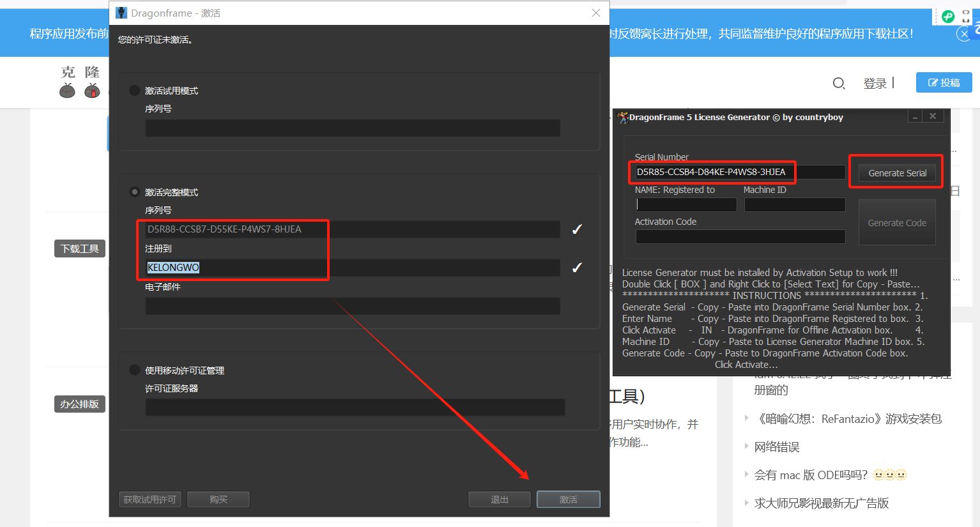This screenshot has width=980, height=527.
Task: Click the green browser extension icon
Action: tap(947, 17)
